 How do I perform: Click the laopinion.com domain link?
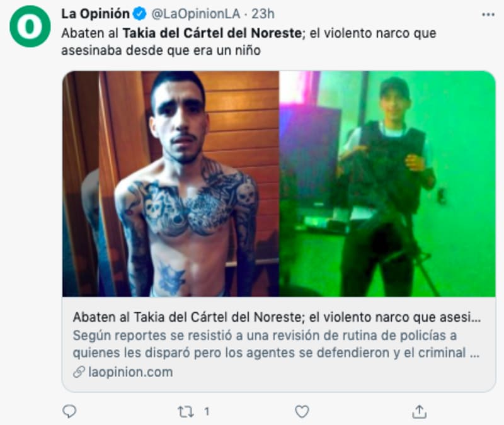click(x=130, y=372)
